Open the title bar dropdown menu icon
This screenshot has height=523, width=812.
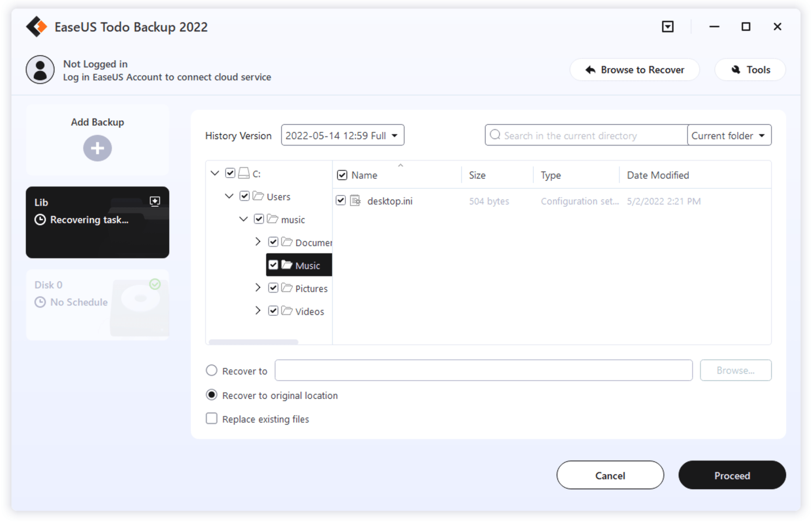668,27
